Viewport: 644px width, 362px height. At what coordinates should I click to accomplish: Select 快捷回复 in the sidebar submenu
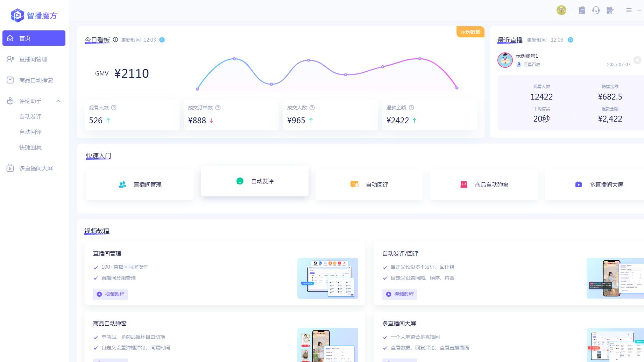[x=30, y=147]
